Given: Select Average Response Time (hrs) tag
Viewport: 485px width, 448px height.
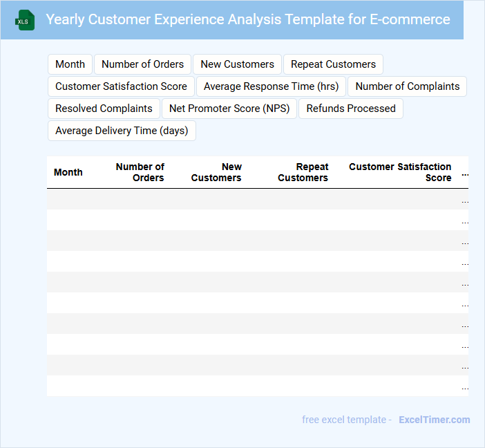Looking at the screenshot, I should coord(271,86).
